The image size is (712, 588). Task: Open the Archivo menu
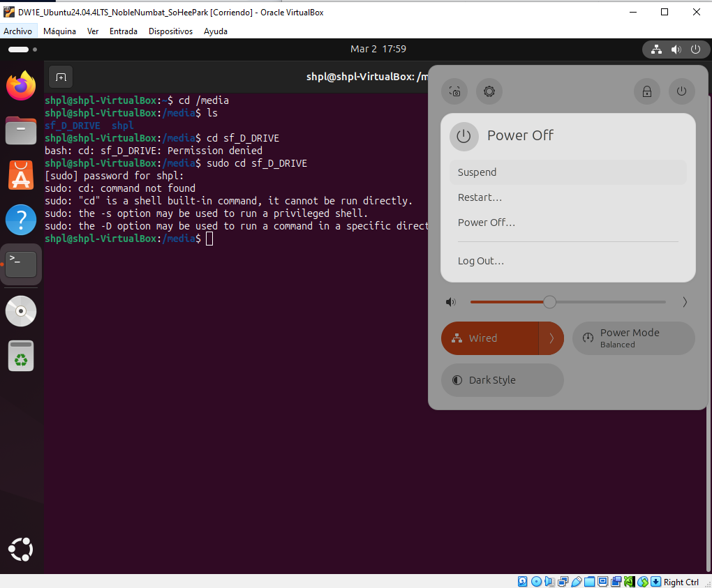17,31
